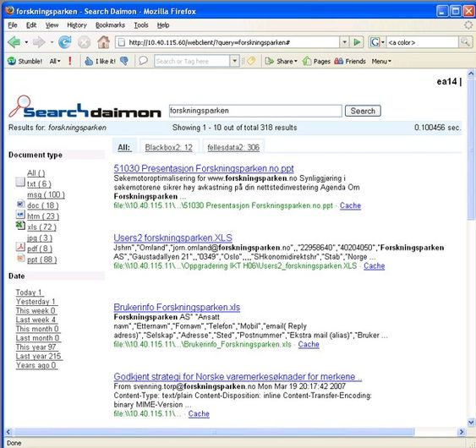Viewport: 476px width, 448px height.
Task: Open the URL bar history dropdown arrow
Action: (x=344, y=42)
